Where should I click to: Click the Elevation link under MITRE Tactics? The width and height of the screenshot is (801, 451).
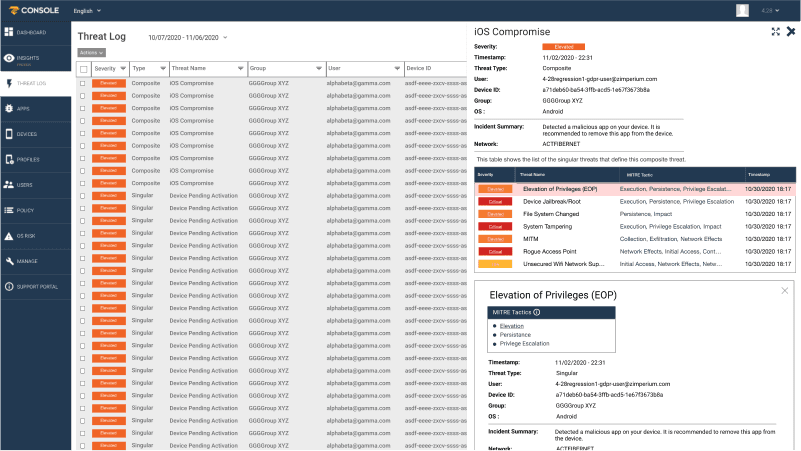(x=512, y=326)
